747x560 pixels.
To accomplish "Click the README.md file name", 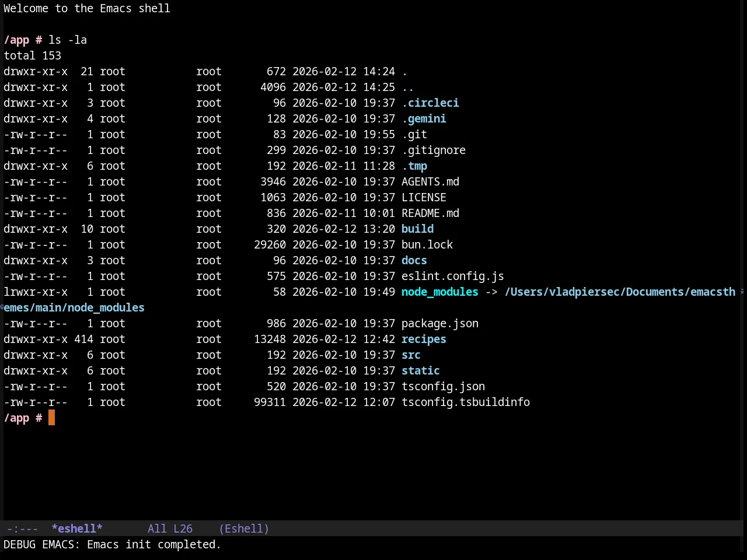I will click(x=430, y=213).
